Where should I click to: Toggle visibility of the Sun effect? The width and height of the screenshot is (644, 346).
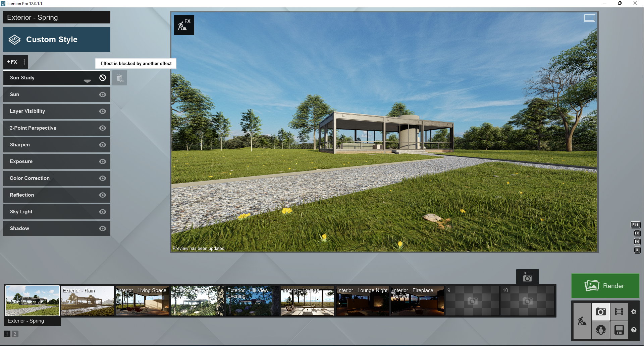tap(103, 94)
